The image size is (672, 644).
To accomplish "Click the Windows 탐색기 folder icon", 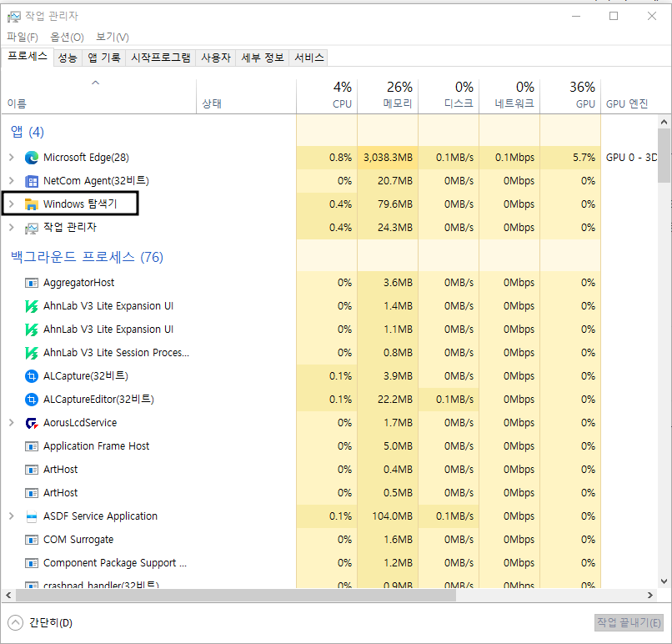I will click(32, 204).
